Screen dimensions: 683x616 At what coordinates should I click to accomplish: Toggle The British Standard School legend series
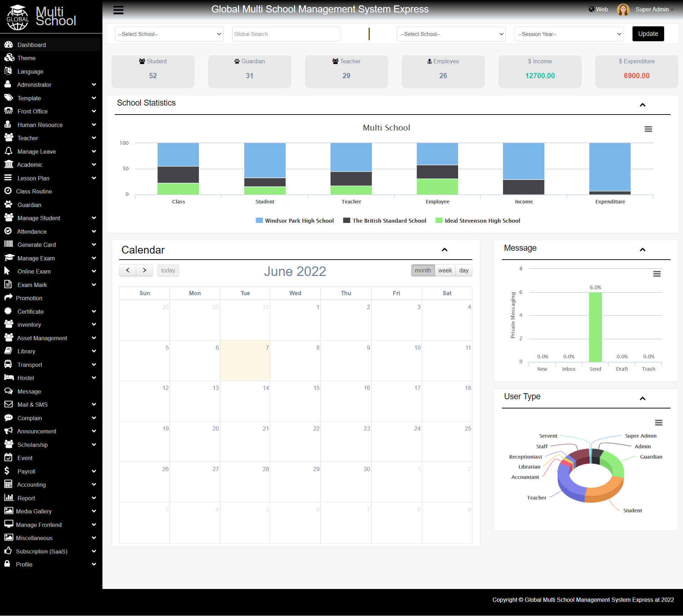pyautogui.click(x=385, y=221)
